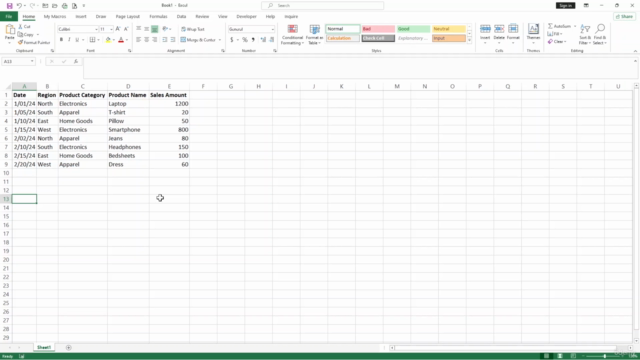
Task: Apply the Good cell style swatch
Action: (x=413, y=29)
